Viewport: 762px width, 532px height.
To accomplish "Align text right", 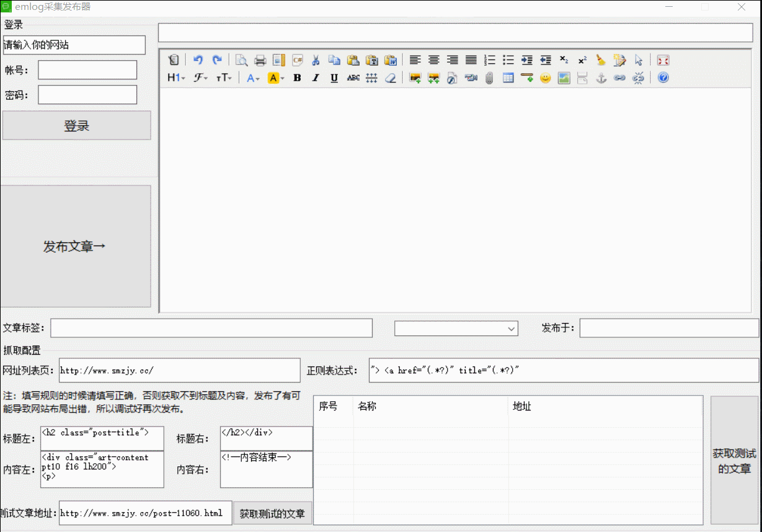I will (x=453, y=60).
